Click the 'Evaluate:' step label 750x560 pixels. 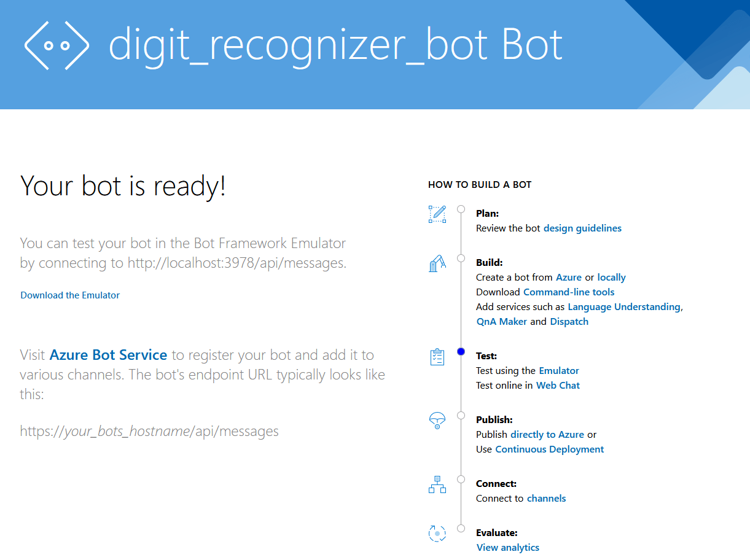(x=497, y=533)
